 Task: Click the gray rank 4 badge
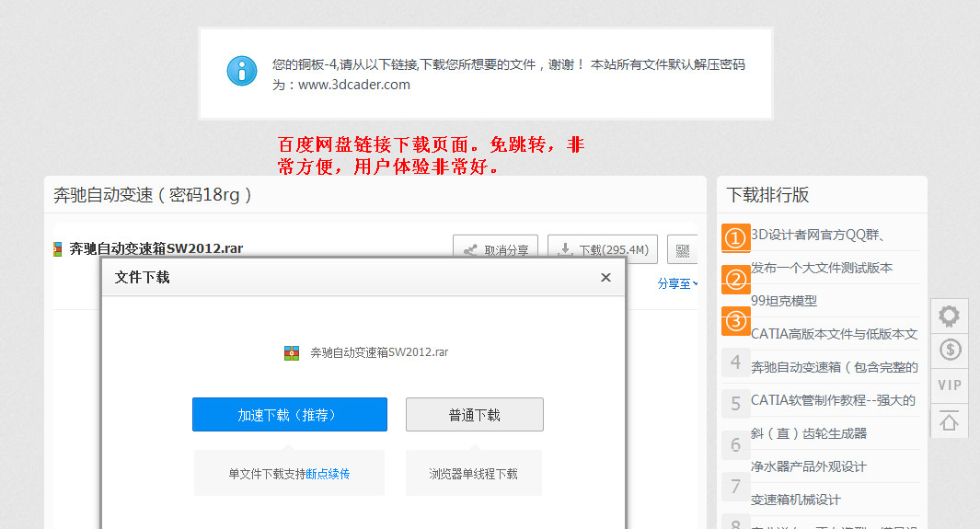point(735,362)
